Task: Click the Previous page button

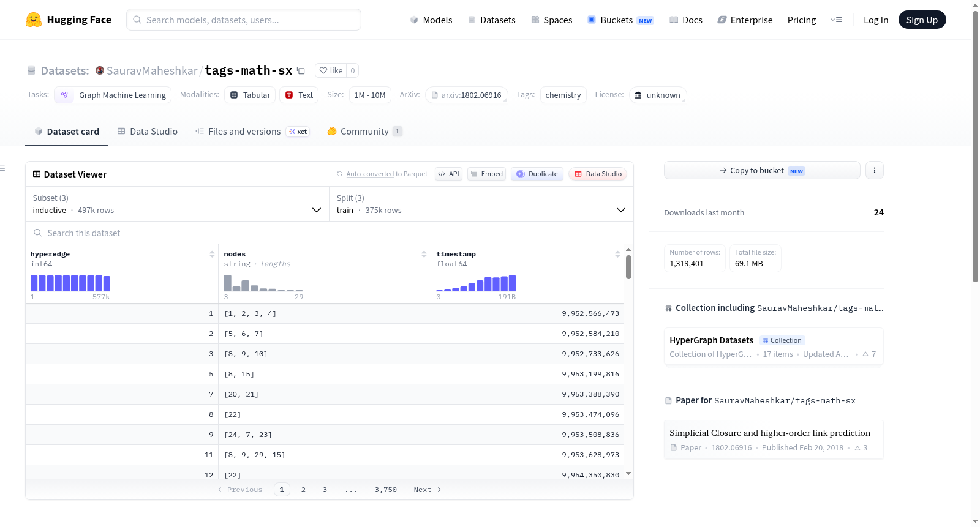Action: (x=240, y=490)
